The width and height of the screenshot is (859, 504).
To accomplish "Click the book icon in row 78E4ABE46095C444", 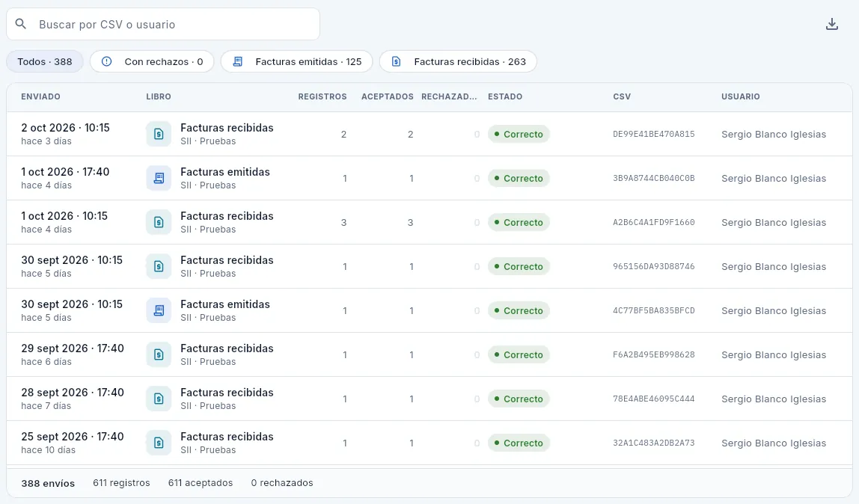I will tap(159, 399).
